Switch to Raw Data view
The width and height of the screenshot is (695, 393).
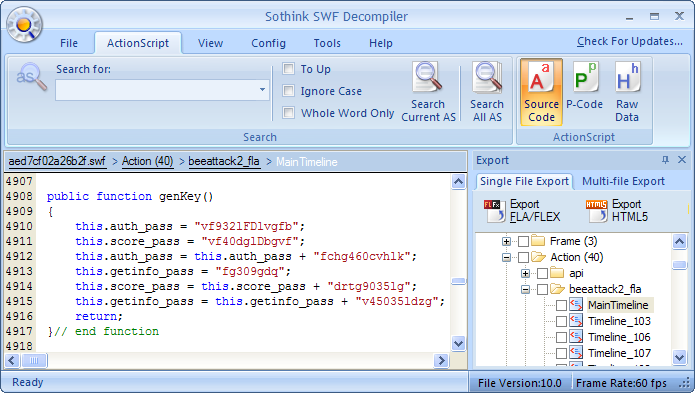(627, 92)
